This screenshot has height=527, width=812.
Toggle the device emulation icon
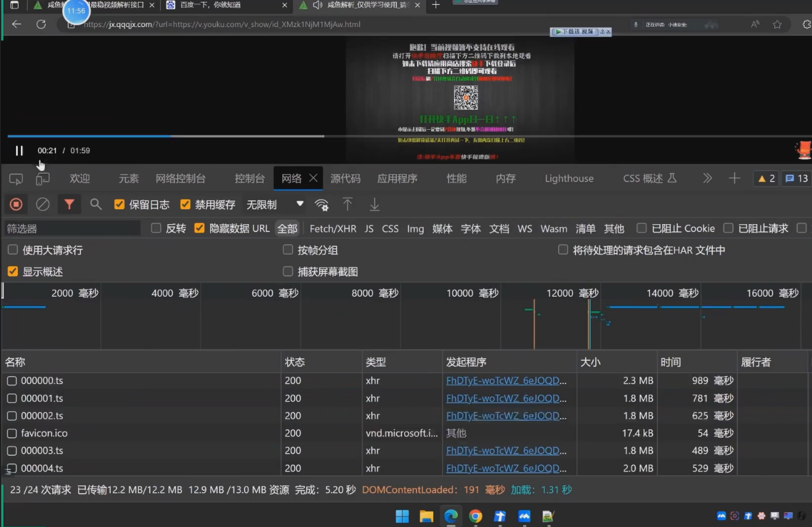tap(43, 179)
